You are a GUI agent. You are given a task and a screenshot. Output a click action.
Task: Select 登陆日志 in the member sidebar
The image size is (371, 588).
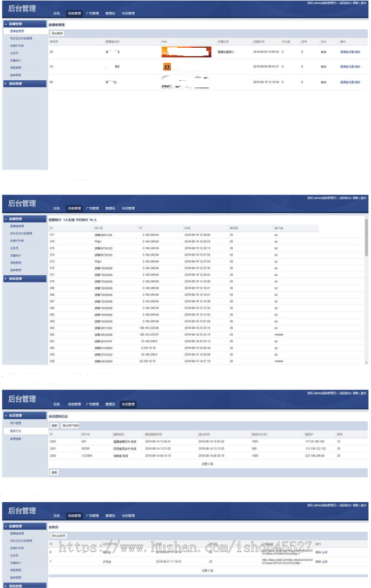[x=16, y=431]
